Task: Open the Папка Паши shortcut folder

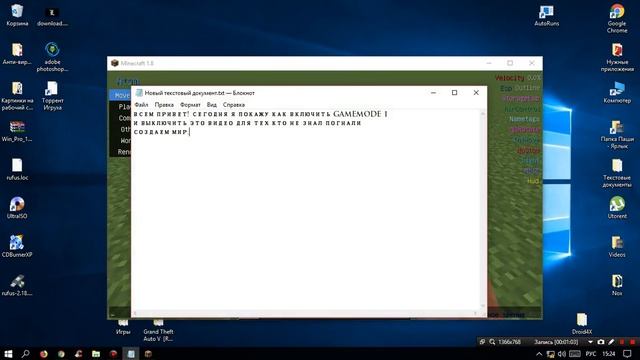Action: (x=617, y=134)
